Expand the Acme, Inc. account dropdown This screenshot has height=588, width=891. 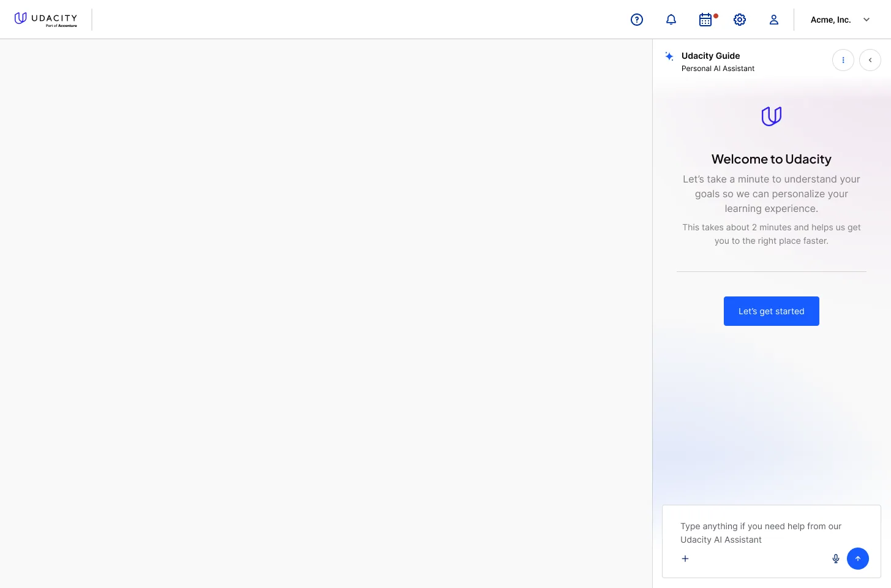(840, 20)
